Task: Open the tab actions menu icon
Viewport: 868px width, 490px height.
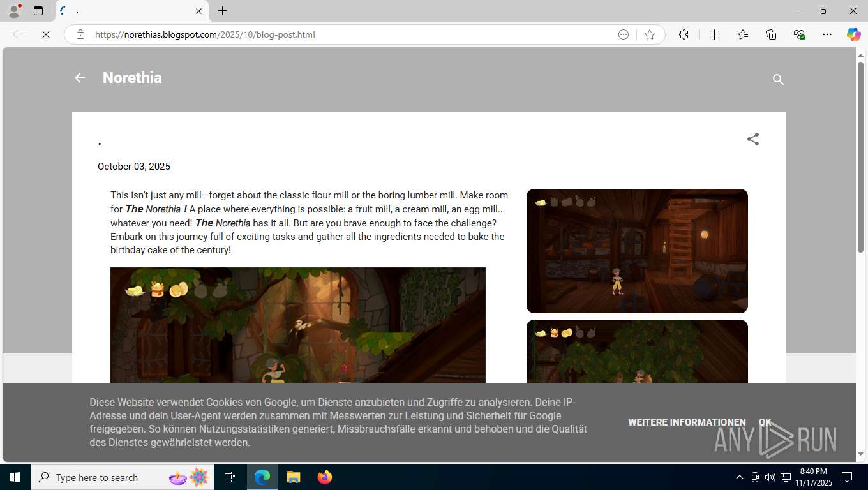Action: click(x=38, y=11)
